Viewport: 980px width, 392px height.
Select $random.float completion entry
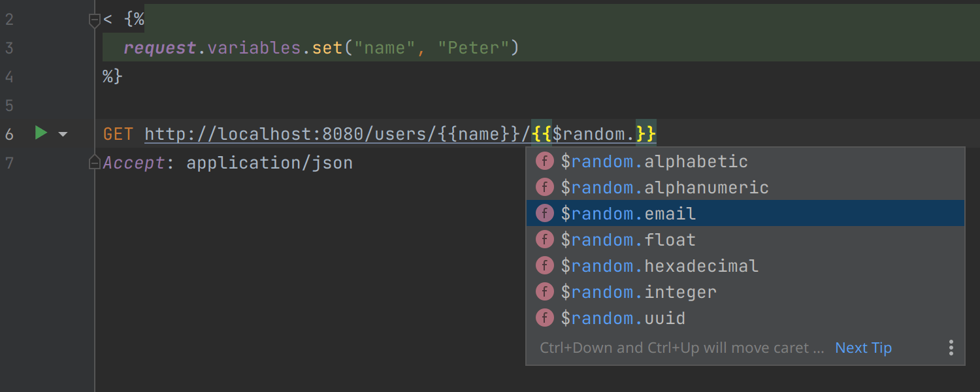tap(628, 240)
